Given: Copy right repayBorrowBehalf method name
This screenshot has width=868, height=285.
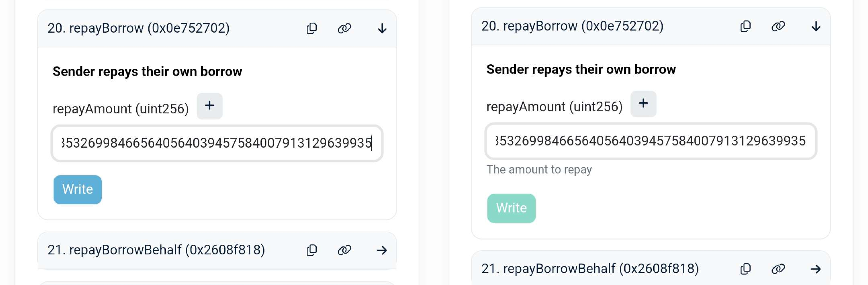Looking at the screenshot, I should coord(745,269).
